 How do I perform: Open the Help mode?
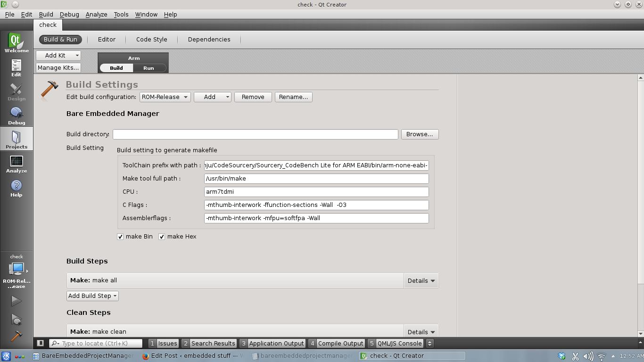[x=17, y=188]
